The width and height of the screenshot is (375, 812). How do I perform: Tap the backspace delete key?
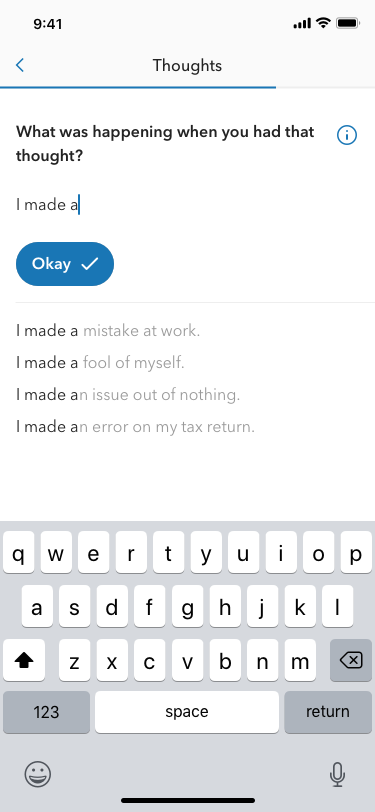(x=351, y=660)
